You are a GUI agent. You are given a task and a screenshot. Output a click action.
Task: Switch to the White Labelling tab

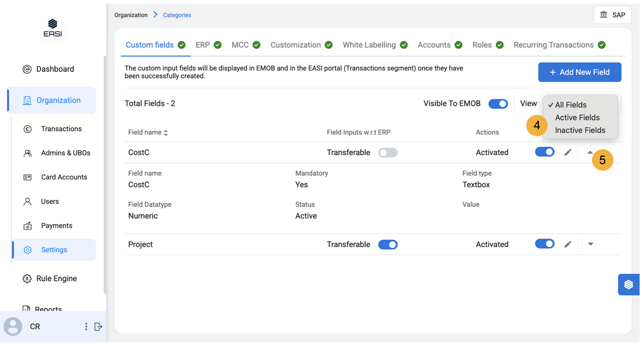(369, 45)
